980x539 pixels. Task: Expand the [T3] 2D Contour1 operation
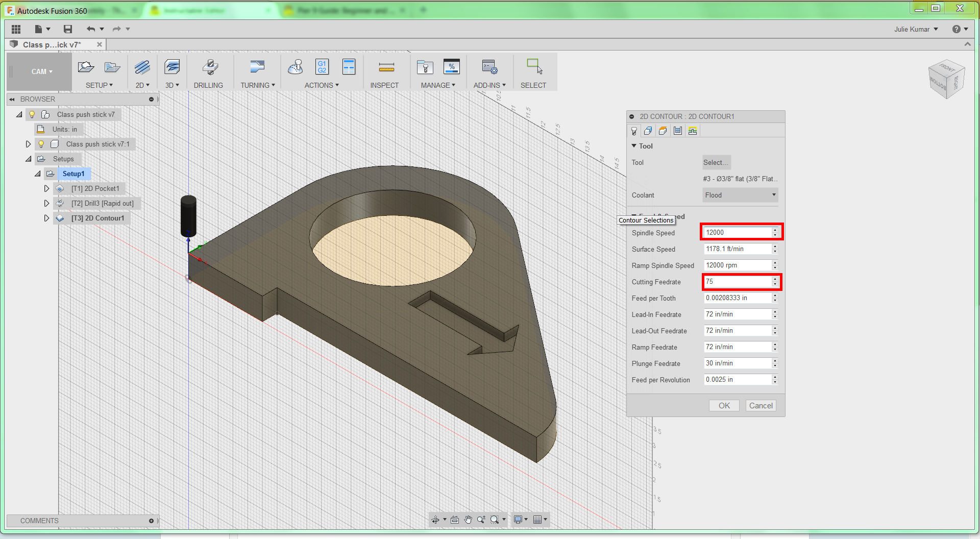click(46, 218)
